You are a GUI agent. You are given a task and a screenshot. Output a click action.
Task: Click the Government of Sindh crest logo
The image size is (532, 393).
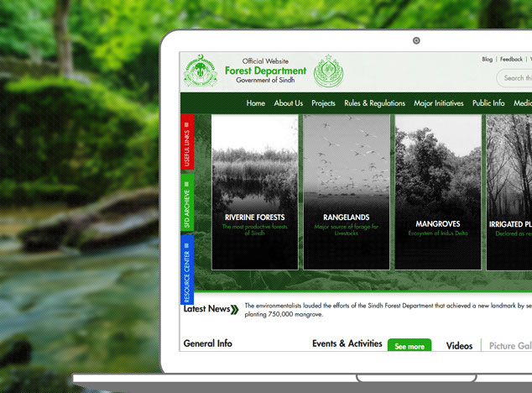328,71
